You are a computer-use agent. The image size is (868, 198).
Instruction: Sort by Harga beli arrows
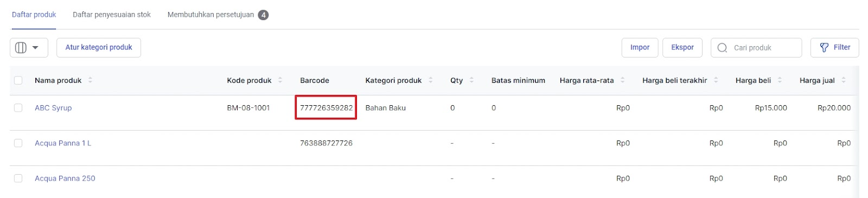pyautogui.click(x=780, y=80)
